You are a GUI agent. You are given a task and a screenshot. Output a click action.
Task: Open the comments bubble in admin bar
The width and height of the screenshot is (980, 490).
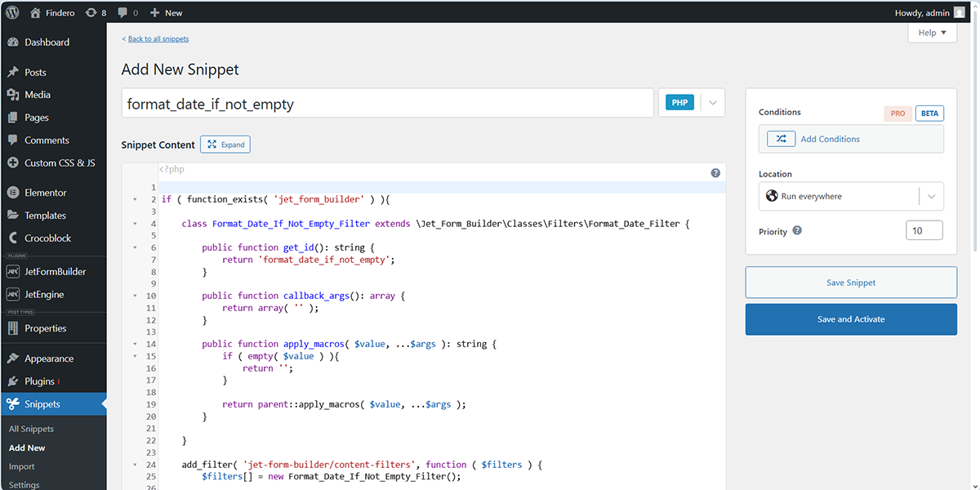point(127,12)
